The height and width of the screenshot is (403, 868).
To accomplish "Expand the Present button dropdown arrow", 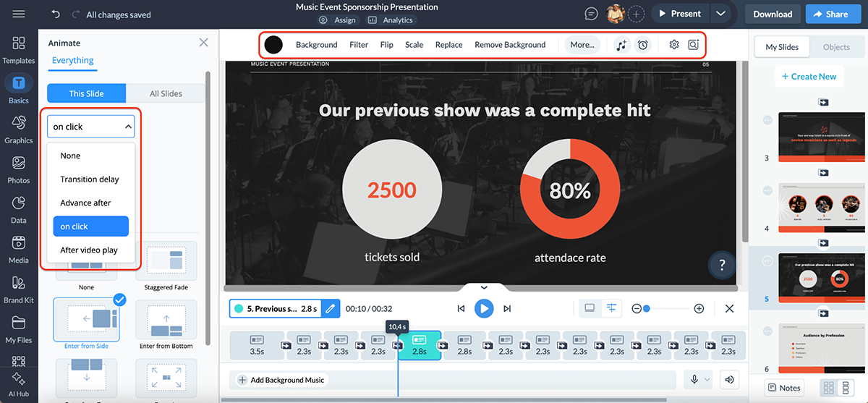I will (x=720, y=14).
